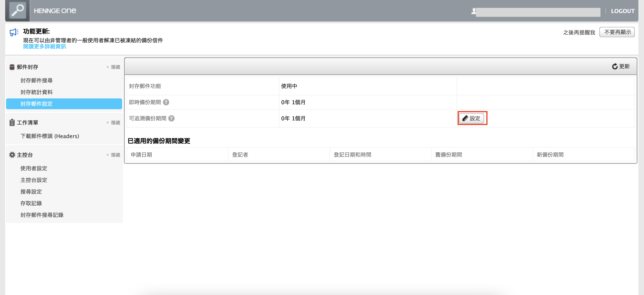Open 封存統計資料 in the sidebar

pyautogui.click(x=37, y=92)
